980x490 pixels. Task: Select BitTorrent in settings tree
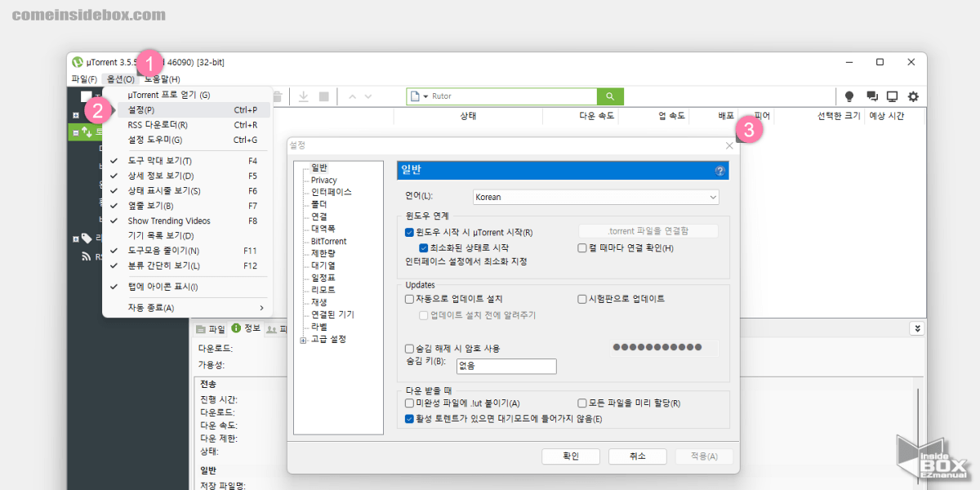[x=328, y=241]
